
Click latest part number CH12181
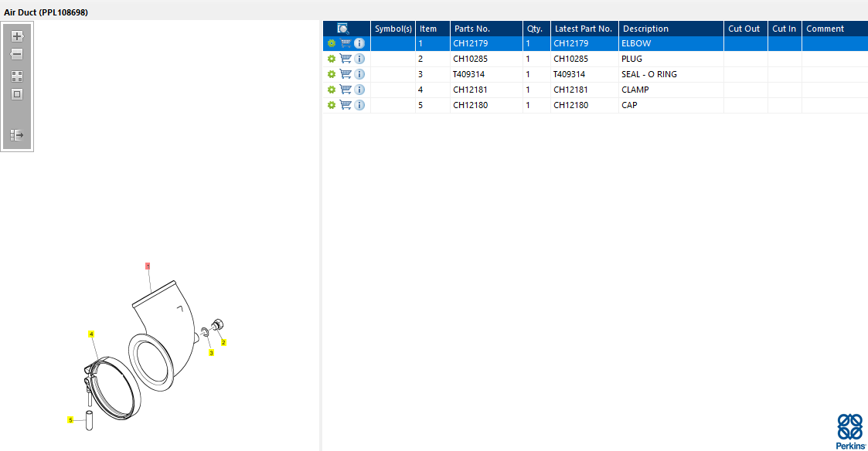point(570,90)
